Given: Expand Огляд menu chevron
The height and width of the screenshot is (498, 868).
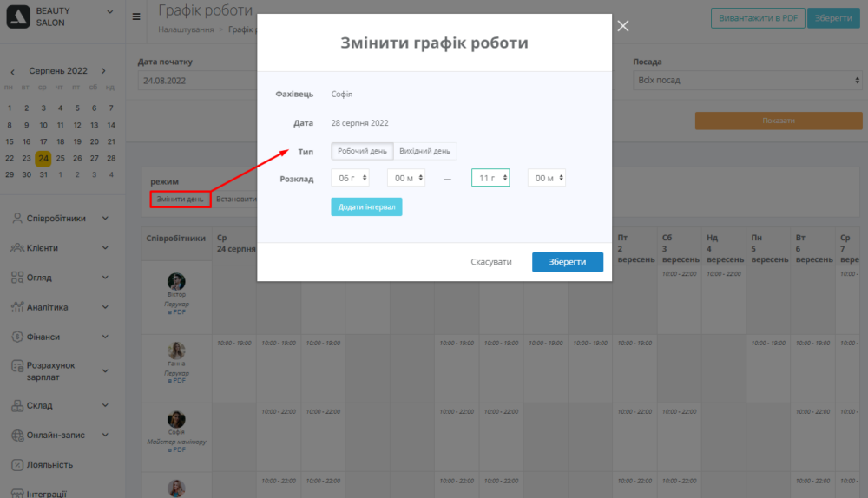Looking at the screenshot, I should click(x=105, y=278).
